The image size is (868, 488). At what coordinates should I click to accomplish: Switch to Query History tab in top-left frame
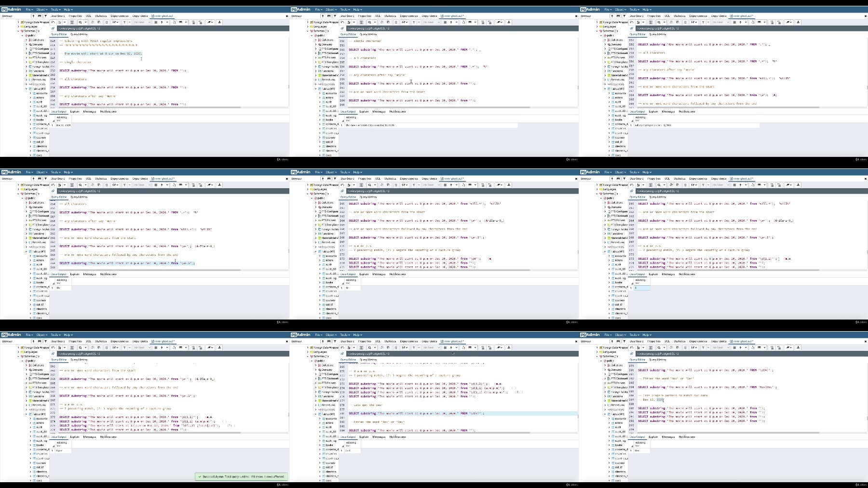(79, 34)
